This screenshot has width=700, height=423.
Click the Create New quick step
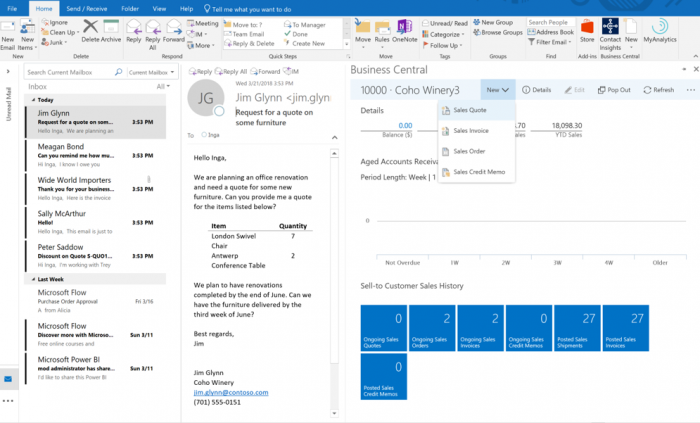[x=304, y=43]
